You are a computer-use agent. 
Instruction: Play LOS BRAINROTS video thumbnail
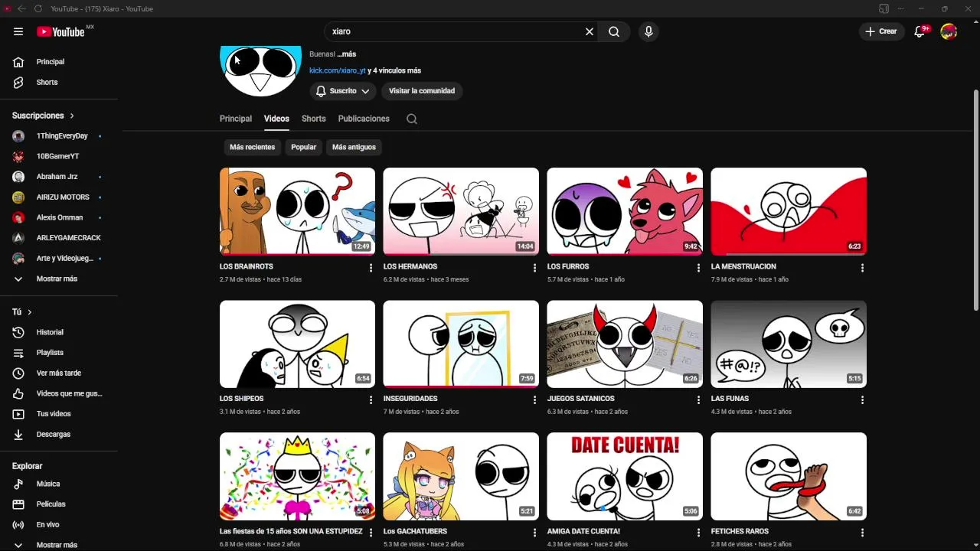(x=297, y=211)
